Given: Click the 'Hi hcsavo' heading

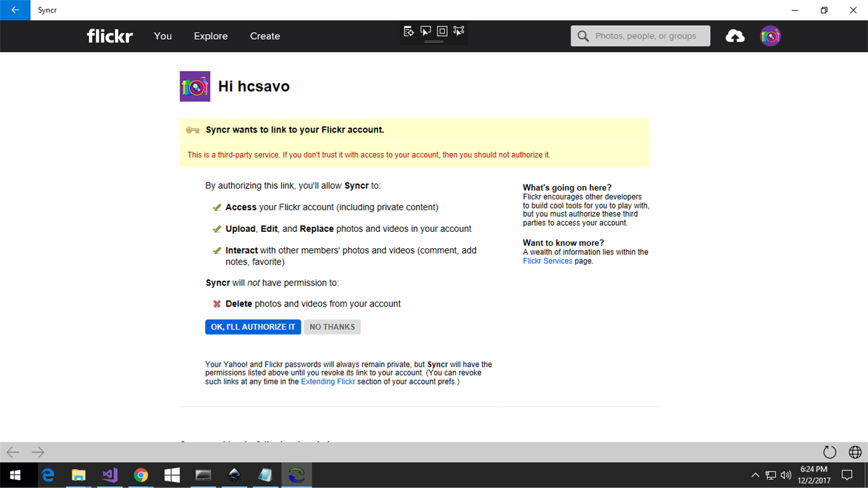Looking at the screenshot, I should pyautogui.click(x=254, y=86).
